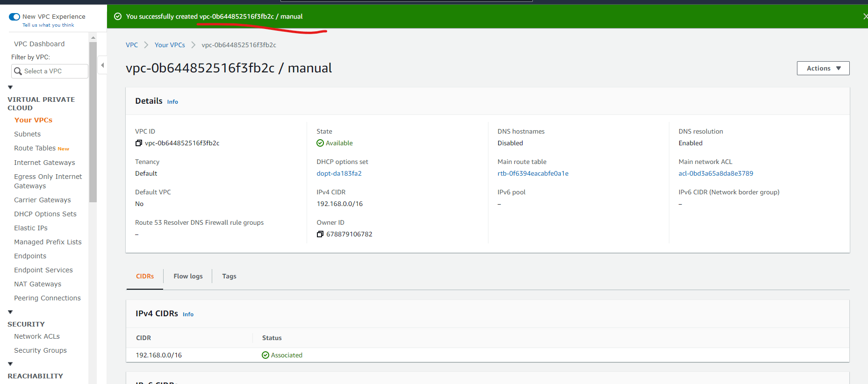Collapse the Security section in the sidebar
Image resolution: width=868 pixels, height=384 pixels.
(x=10, y=312)
